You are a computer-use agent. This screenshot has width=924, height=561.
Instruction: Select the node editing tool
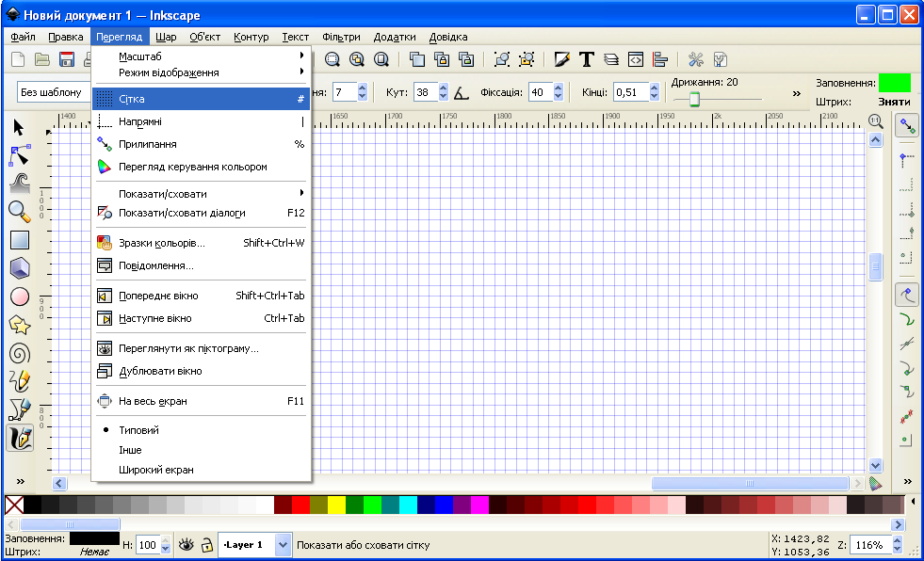(x=19, y=156)
